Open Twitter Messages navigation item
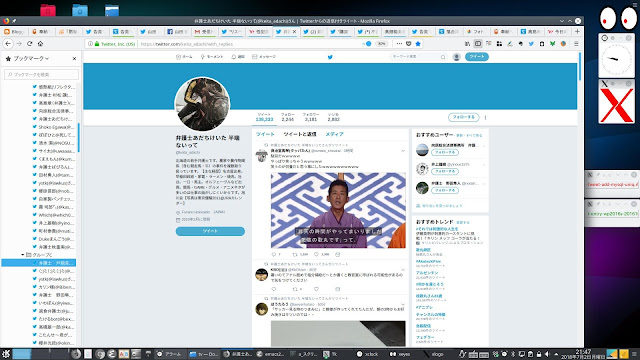 click(x=264, y=57)
